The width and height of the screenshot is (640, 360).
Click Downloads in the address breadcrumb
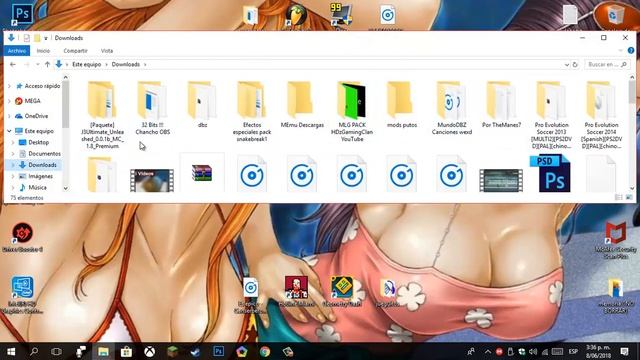[x=126, y=64]
